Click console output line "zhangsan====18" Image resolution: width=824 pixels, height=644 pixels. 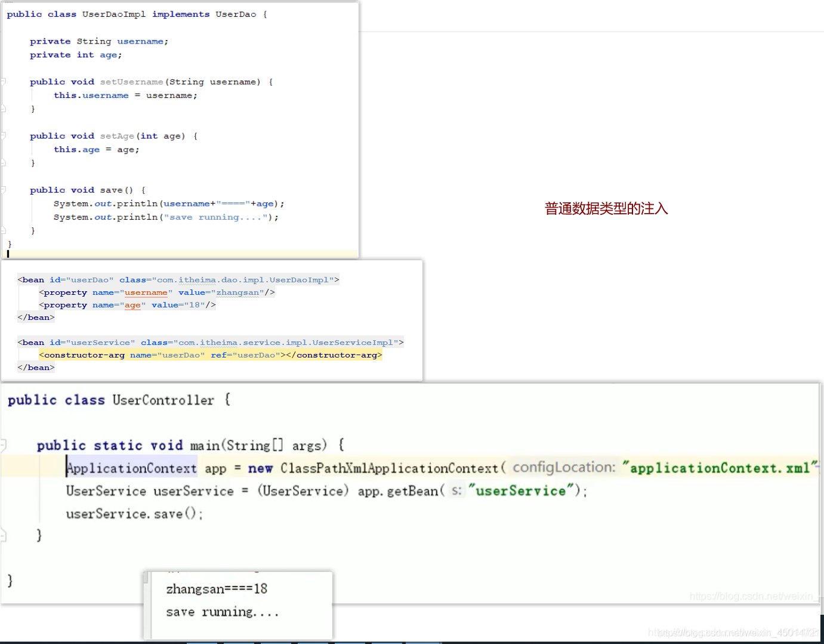point(217,589)
